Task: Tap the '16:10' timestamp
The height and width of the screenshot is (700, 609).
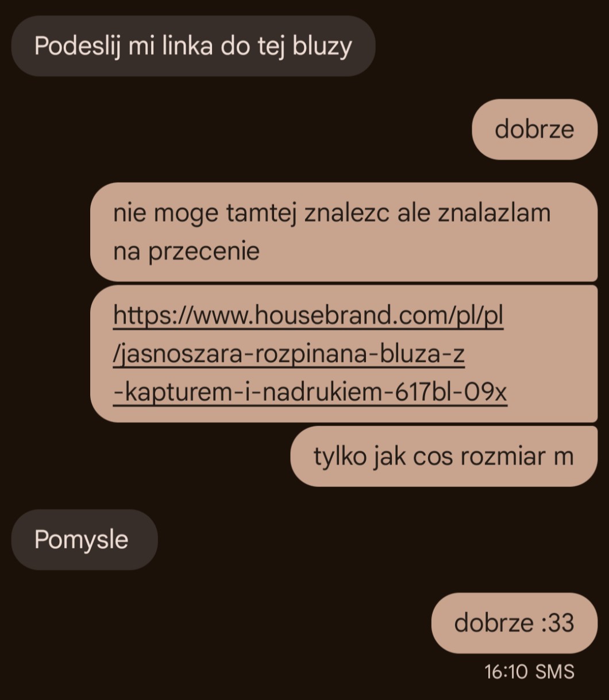Action: 507,672
